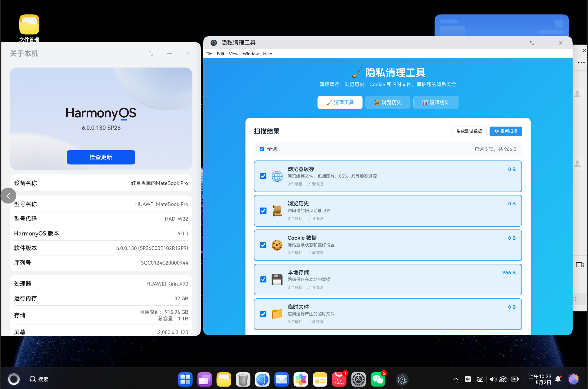The image size is (588, 389).
Task: Click the back chevron on 关于本机 window
Action: pos(8,196)
